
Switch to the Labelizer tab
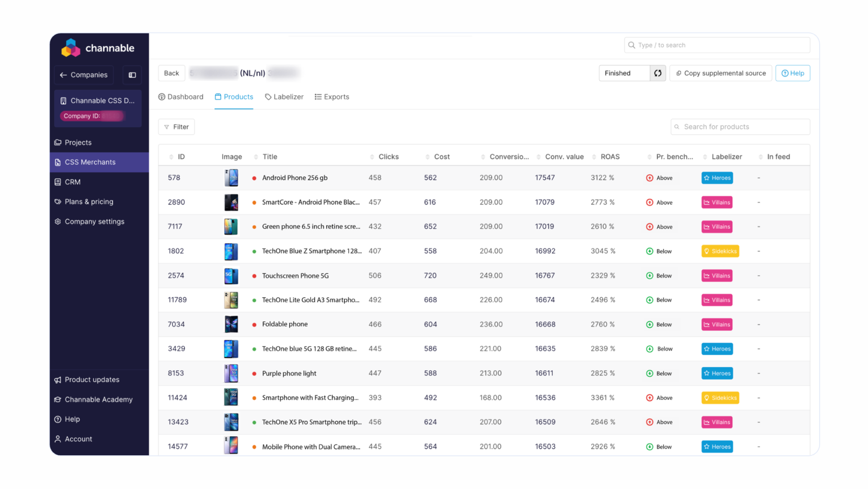[284, 97]
